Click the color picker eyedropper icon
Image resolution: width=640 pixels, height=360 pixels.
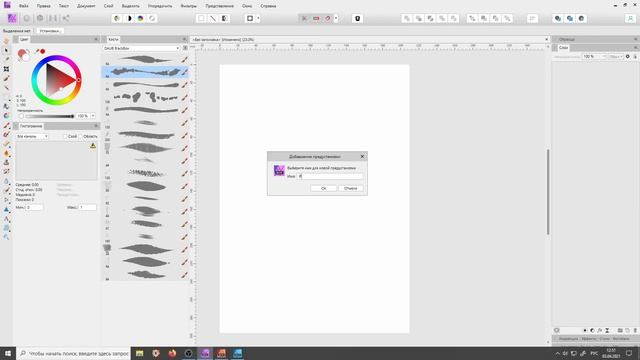click(37, 51)
